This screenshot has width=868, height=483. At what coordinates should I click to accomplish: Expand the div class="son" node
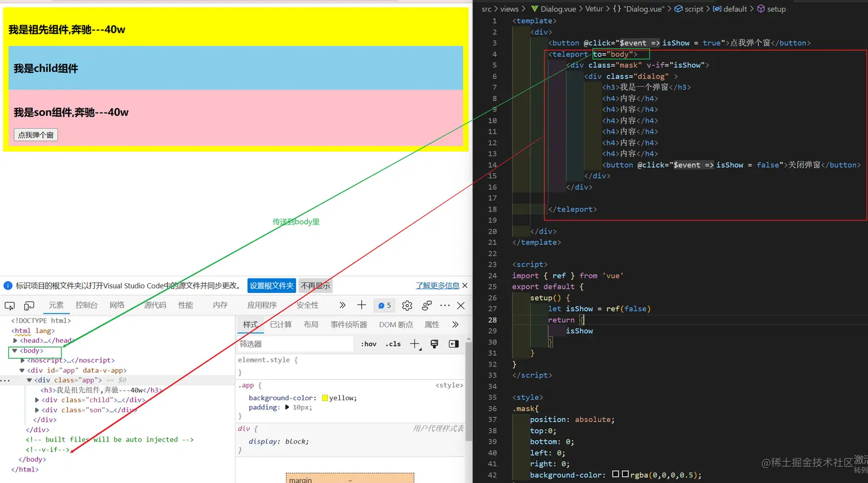37,410
